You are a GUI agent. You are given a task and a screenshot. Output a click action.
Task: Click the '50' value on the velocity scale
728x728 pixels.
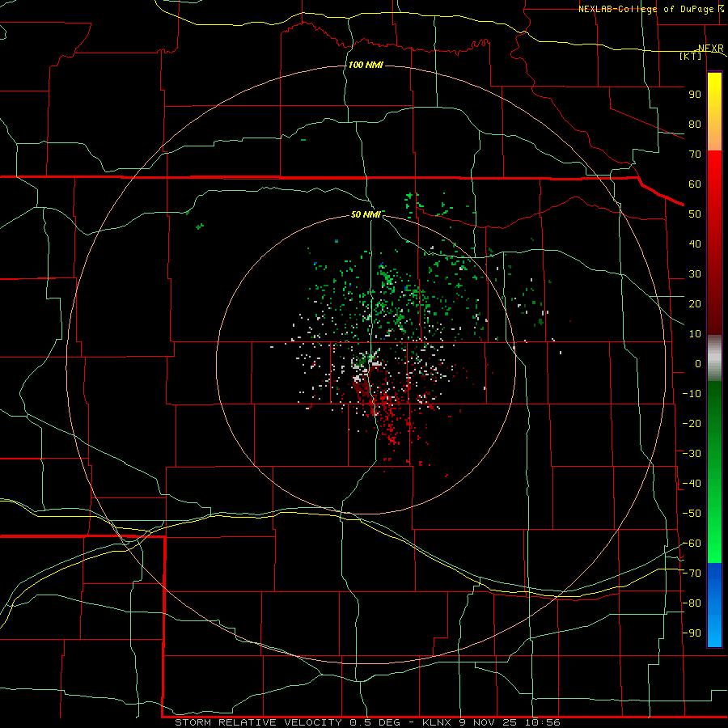coord(695,214)
